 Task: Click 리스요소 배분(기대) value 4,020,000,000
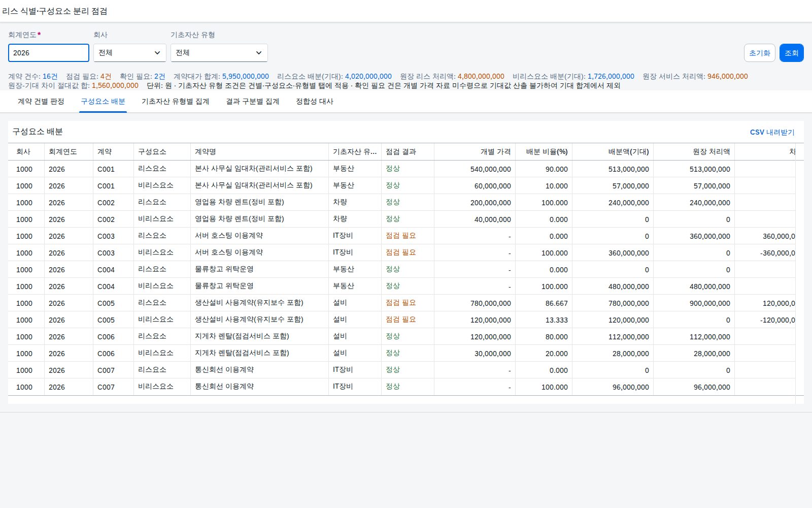(x=368, y=76)
